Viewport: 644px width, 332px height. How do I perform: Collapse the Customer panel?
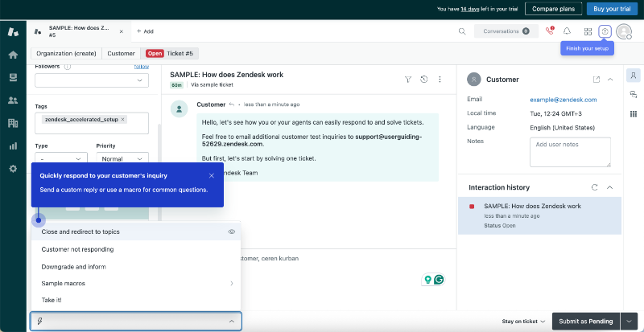pyautogui.click(x=610, y=80)
